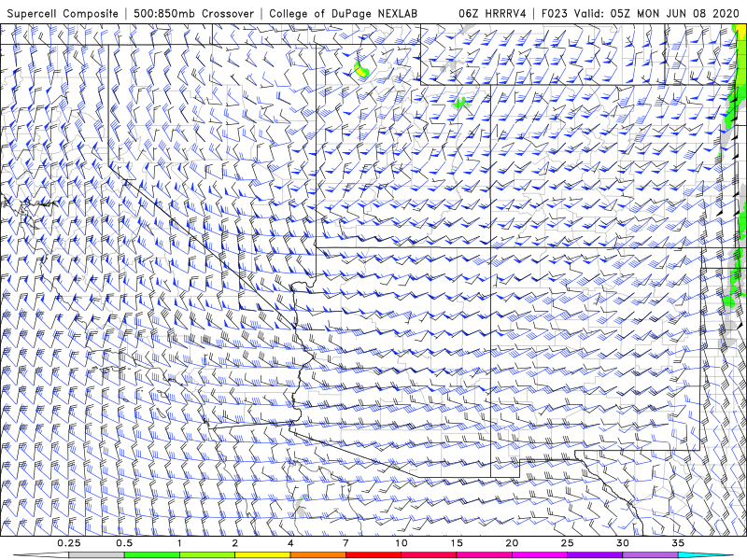Select the magenta 20–25 legend color segment
Viewport: 747px width, 560px height.
540,555
